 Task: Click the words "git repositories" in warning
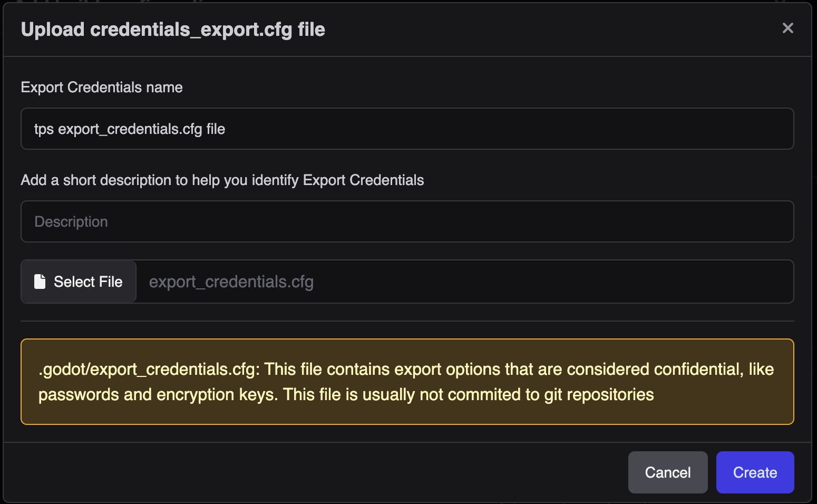pos(599,394)
